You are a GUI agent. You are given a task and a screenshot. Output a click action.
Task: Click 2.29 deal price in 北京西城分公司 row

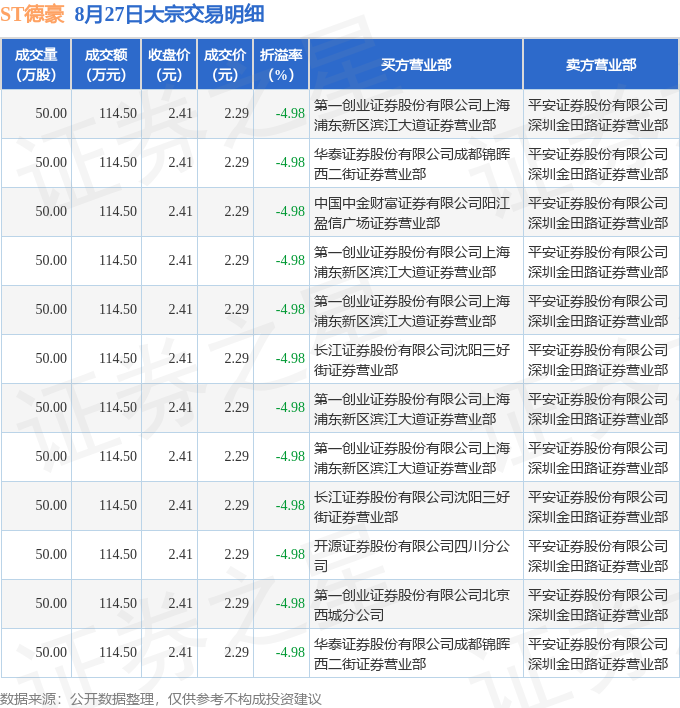(x=237, y=603)
